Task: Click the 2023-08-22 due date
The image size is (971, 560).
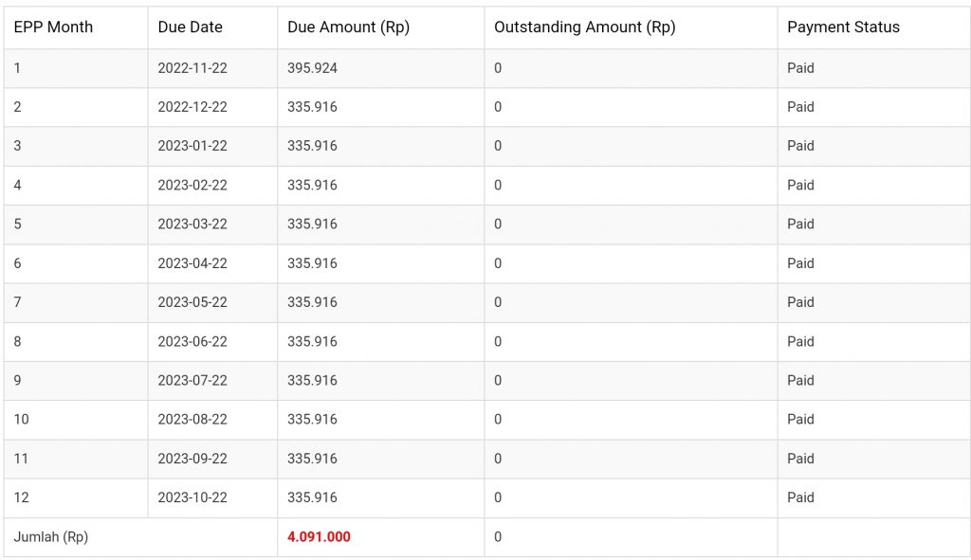Action: pos(192,420)
